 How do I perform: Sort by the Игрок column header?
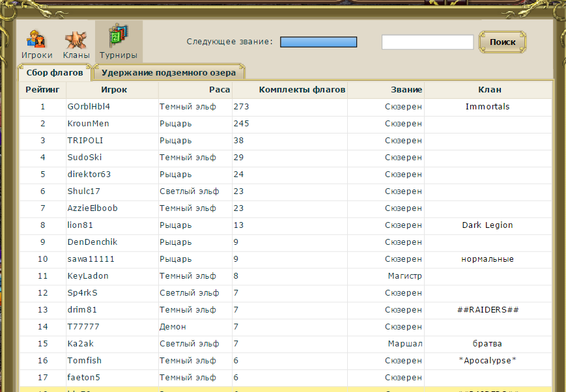(113, 90)
